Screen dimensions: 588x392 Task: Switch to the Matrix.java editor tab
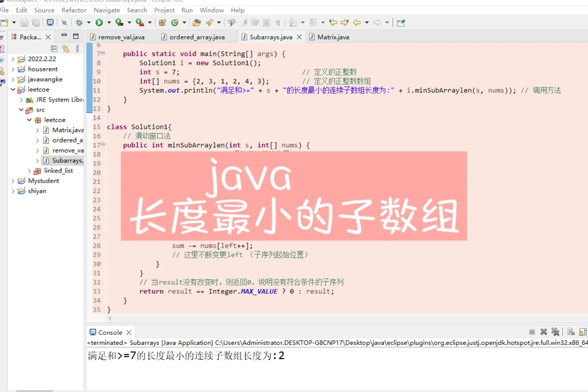tap(333, 37)
